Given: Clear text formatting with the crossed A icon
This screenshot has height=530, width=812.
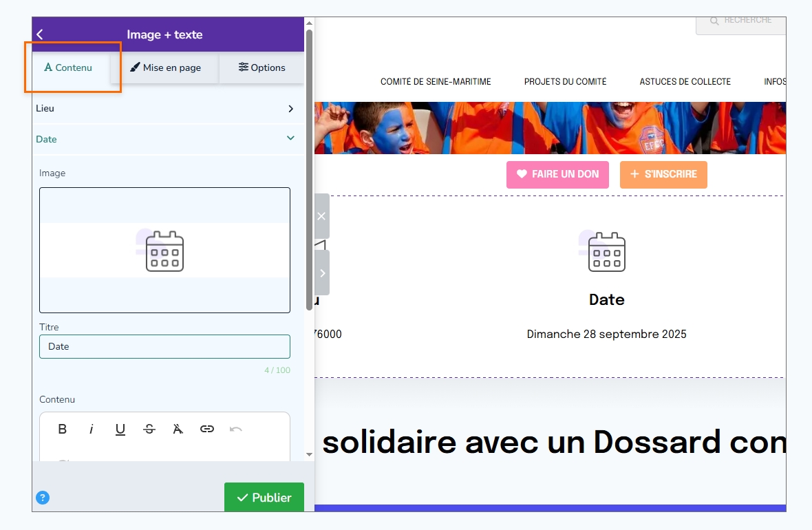Looking at the screenshot, I should point(178,429).
